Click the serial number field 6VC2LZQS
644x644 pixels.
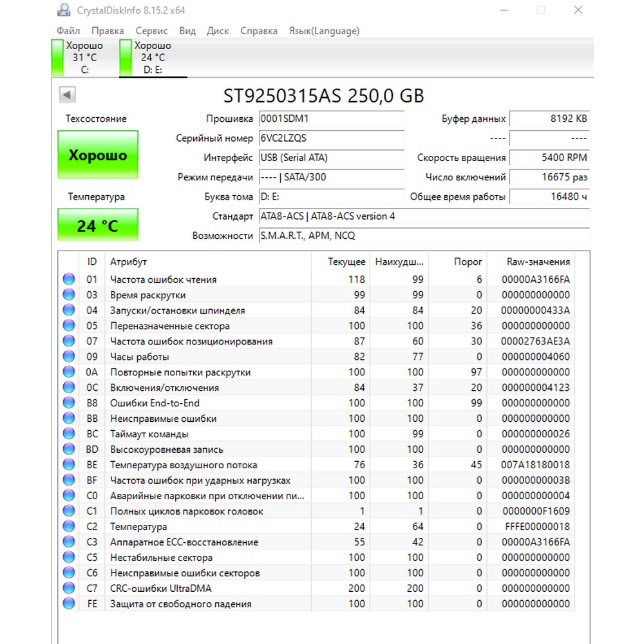(x=332, y=138)
